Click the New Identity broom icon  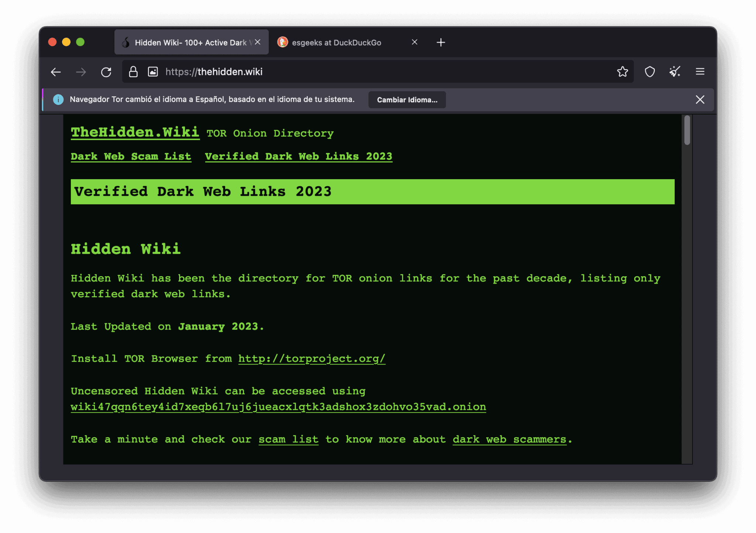tap(675, 72)
